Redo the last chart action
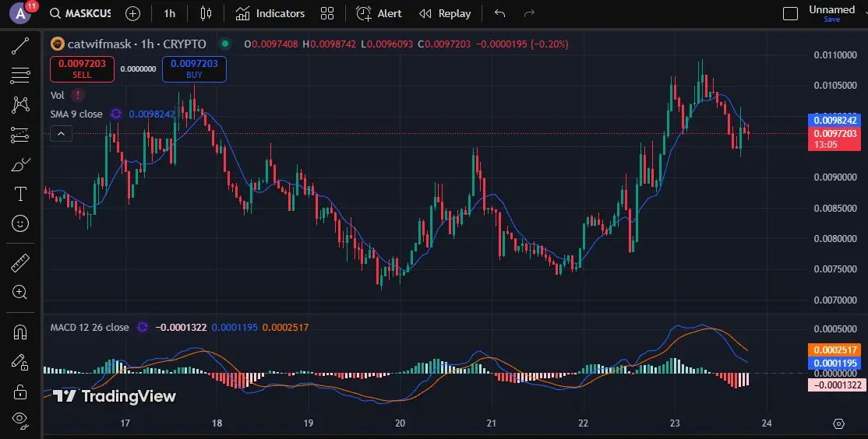 pyautogui.click(x=529, y=13)
